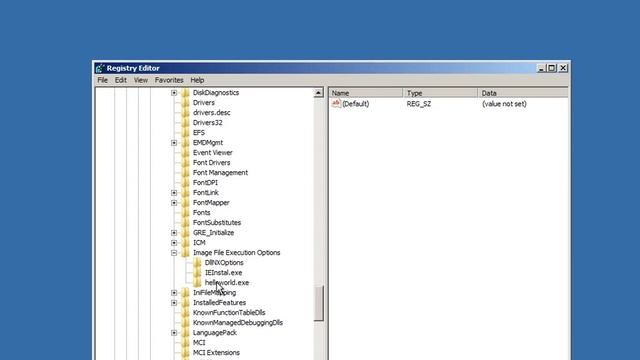Image resolution: width=640 pixels, height=360 pixels.
Task: Click the Event Viewer folder icon
Action: click(x=185, y=153)
